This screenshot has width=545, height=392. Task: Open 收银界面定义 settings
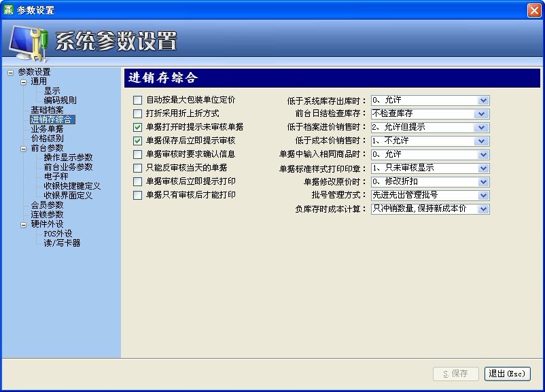point(68,195)
